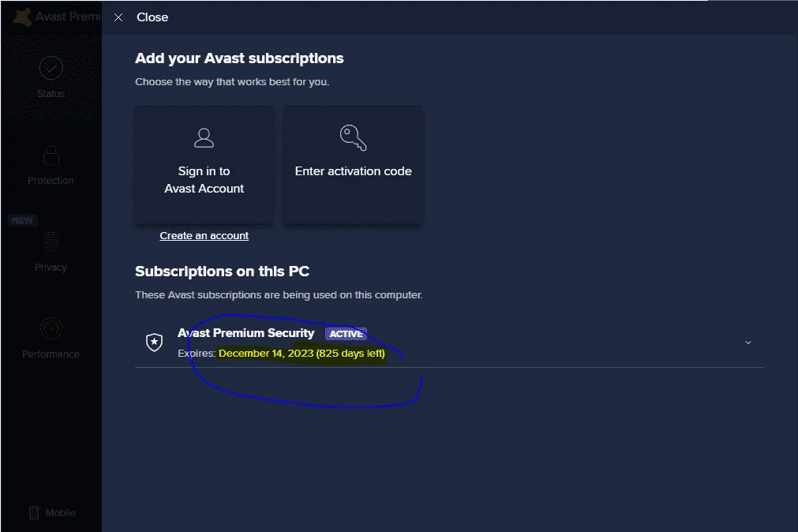Click the Mobile phone icon
The image size is (798, 532).
[x=34, y=512]
